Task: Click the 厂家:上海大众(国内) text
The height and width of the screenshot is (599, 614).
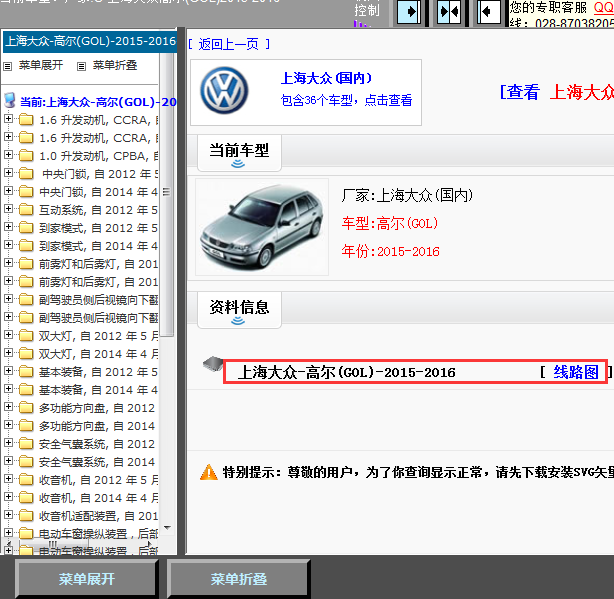Action: click(407, 195)
